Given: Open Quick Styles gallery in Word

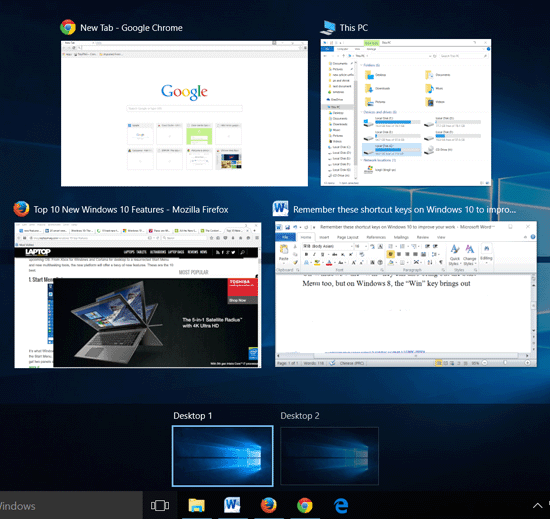Looking at the screenshot, I should click(x=455, y=255).
